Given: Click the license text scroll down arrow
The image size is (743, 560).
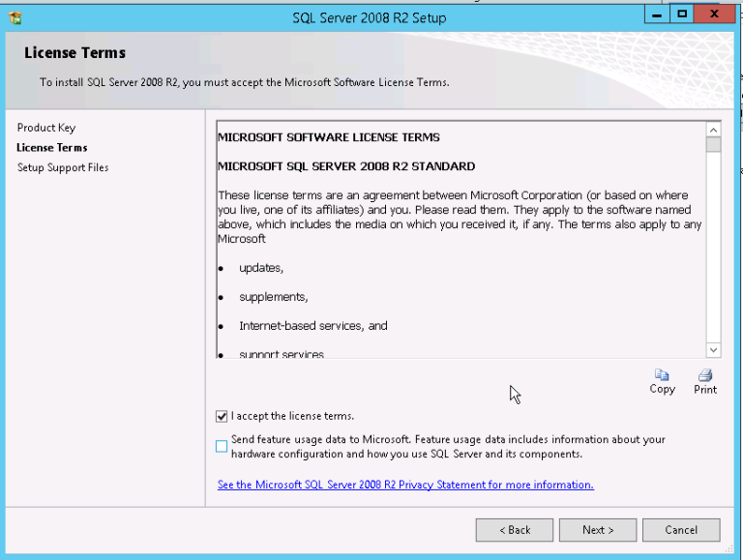Looking at the screenshot, I should 713,350.
